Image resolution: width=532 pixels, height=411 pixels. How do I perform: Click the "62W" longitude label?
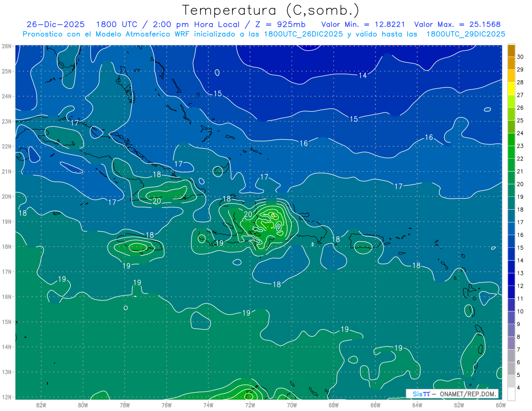(459, 405)
